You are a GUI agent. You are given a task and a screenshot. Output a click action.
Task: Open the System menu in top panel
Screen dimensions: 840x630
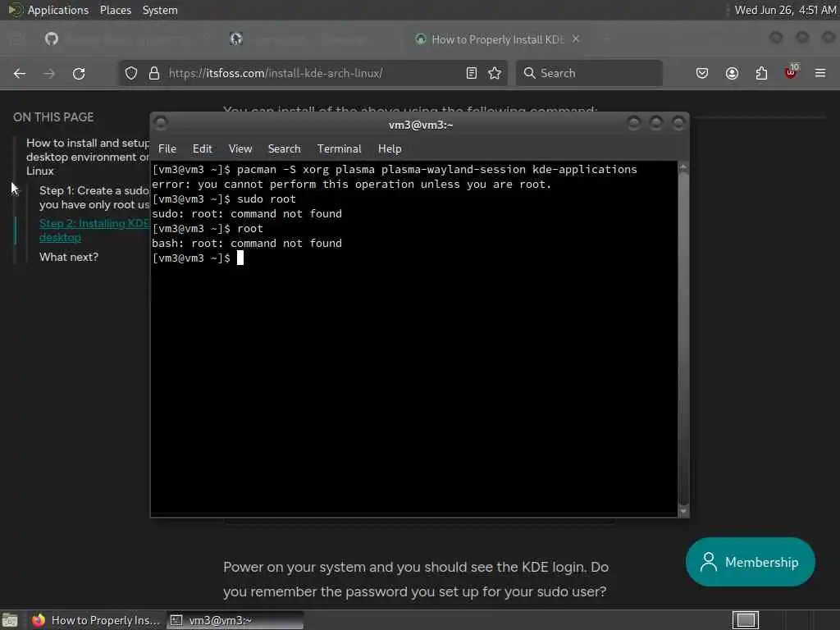tap(160, 10)
